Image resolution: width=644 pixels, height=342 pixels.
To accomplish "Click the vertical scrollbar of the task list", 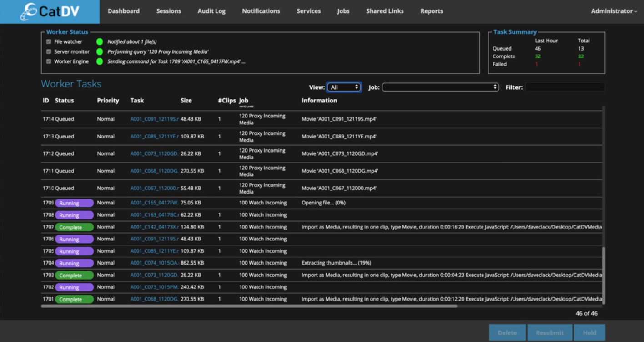I will [x=604, y=276].
